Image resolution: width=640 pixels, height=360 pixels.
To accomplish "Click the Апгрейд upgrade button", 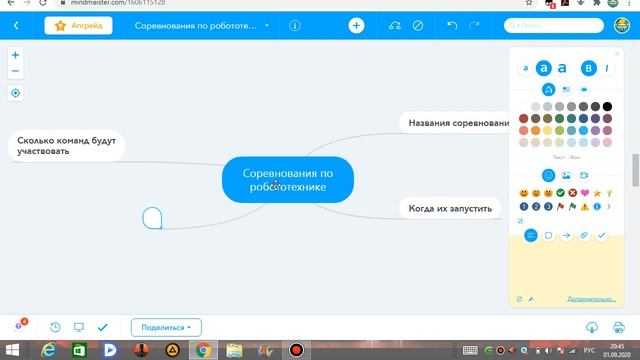I will 78,25.
